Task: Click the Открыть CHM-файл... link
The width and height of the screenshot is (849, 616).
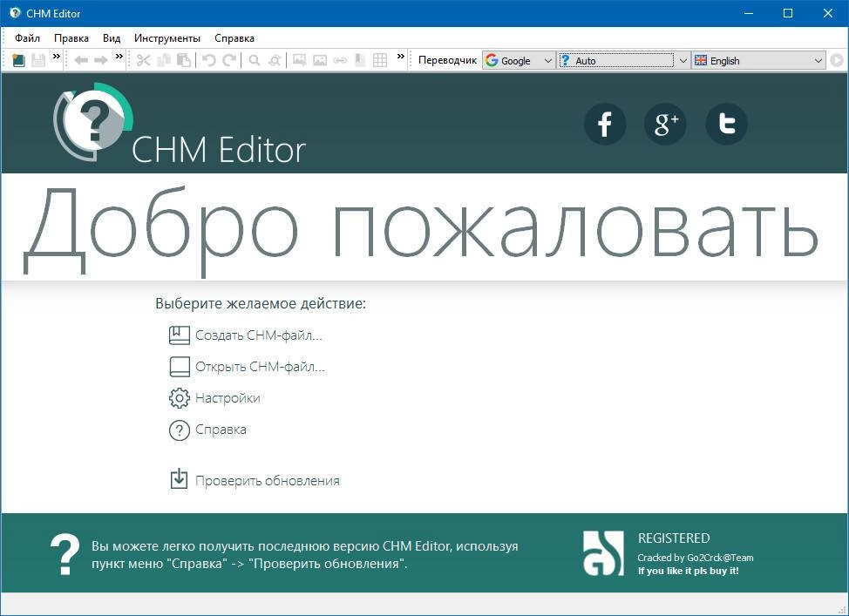Action: (x=260, y=367)
